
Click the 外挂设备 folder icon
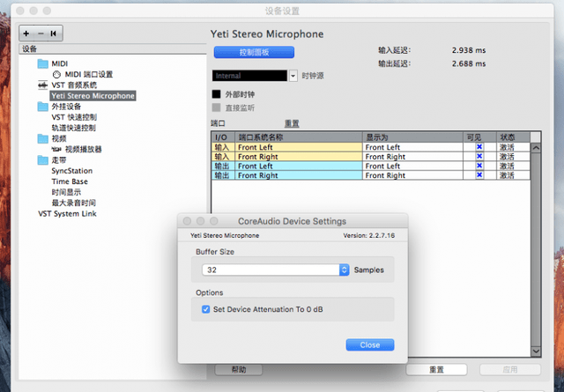pyautogui.click(x=43, y=107)
